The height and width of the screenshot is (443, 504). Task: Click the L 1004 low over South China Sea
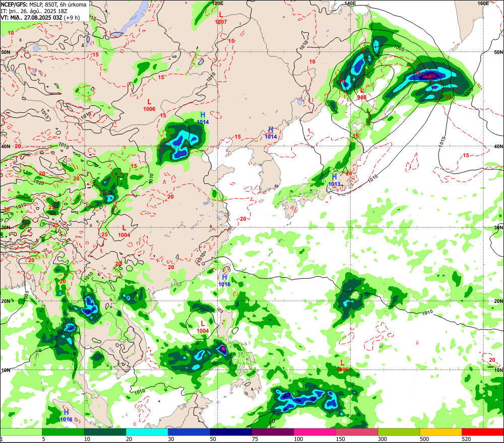pyautogui.click(x=203, y=327)
